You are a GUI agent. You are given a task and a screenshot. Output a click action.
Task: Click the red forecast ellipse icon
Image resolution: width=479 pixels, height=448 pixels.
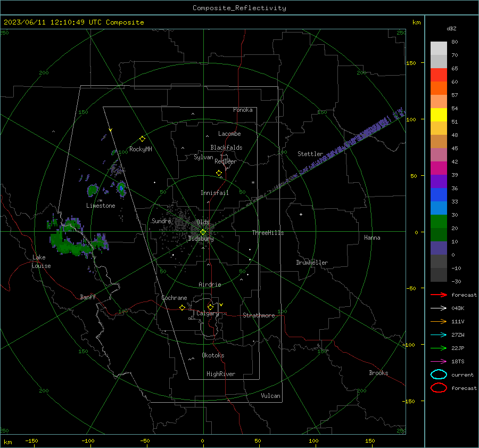439,388
